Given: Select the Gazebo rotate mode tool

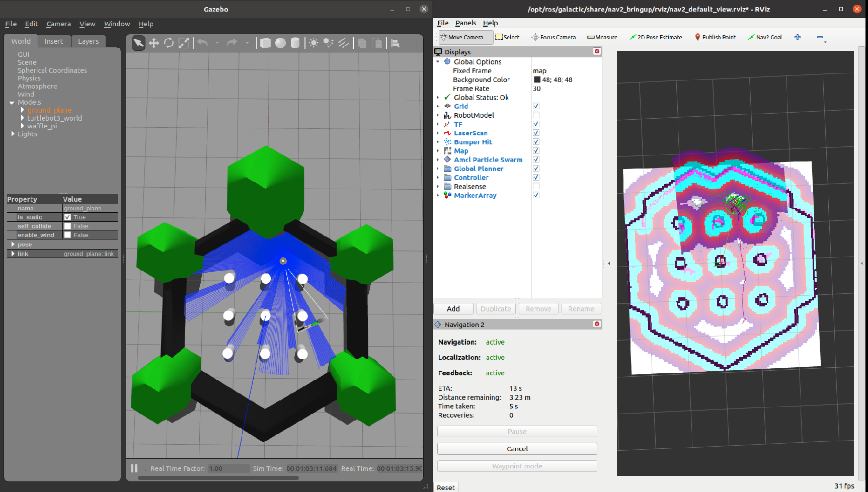Looking at the screenshot, I should point(169,43).
